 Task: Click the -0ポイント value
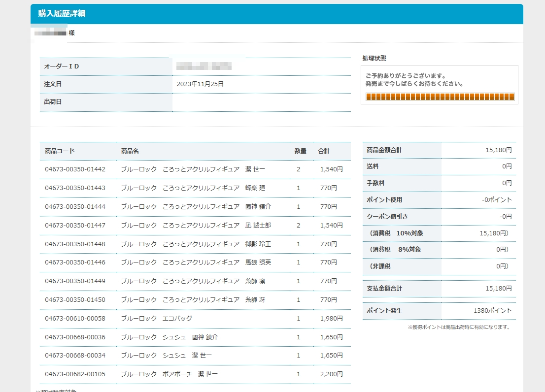point(497,199)
